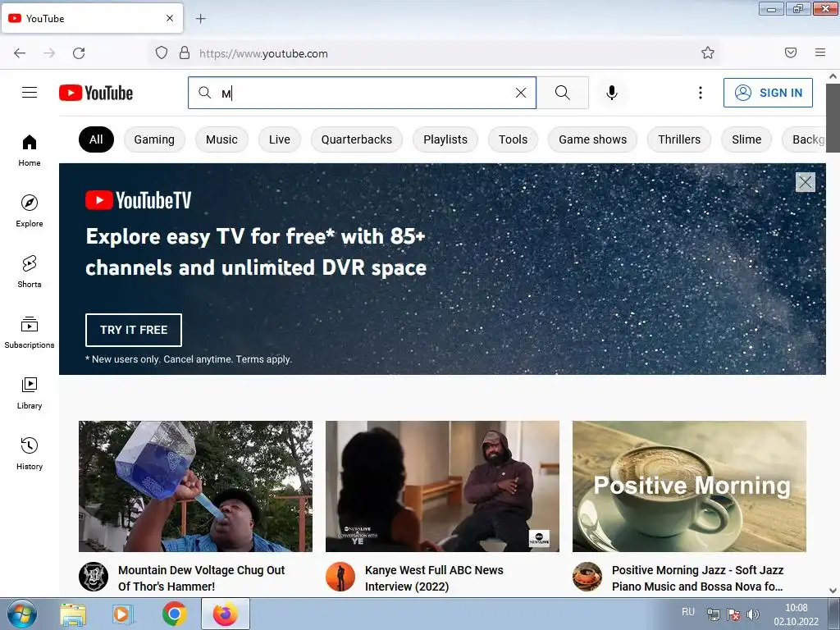Open the Positive Morning Jazz video title
This screenshot has height=630, width=840.
click(697, 578)
